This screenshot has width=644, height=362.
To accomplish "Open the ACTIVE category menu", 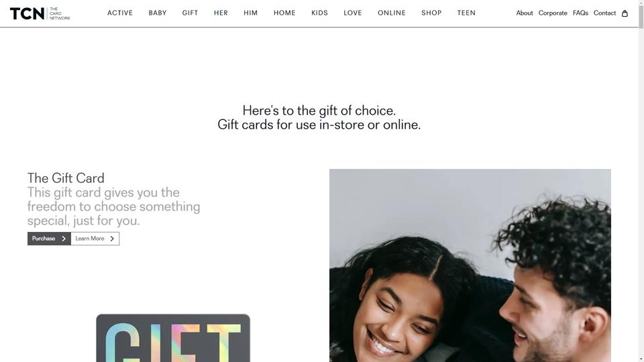I will tap(120, 13).
